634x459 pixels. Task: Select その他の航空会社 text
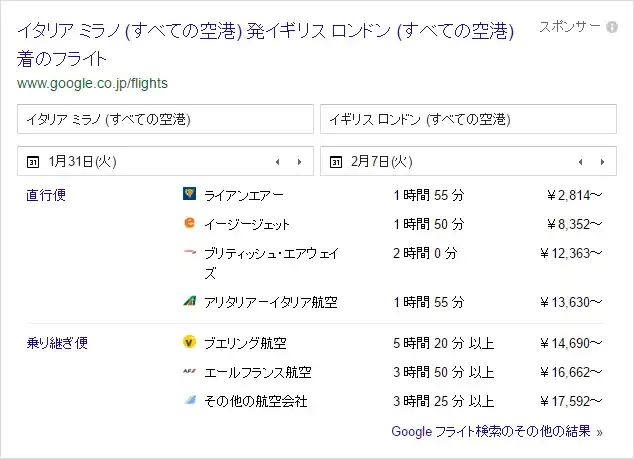click(256, 402)
